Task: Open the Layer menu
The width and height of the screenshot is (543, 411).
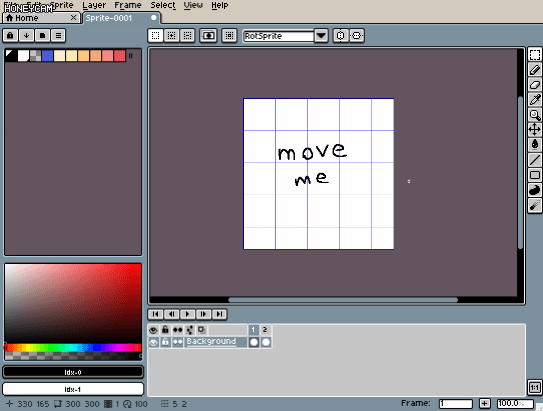Action: (94, 5)
